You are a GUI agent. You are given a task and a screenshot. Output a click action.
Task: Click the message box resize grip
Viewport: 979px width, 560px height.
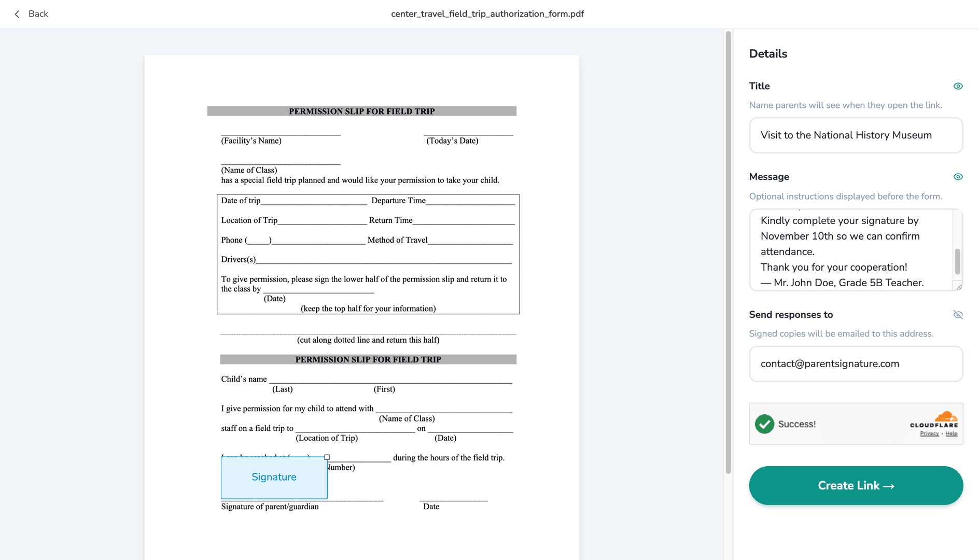coord(959,287)
